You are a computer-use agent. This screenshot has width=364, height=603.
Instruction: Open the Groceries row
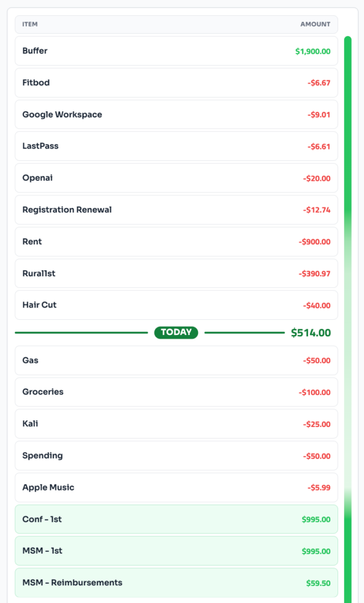[176, 392]
